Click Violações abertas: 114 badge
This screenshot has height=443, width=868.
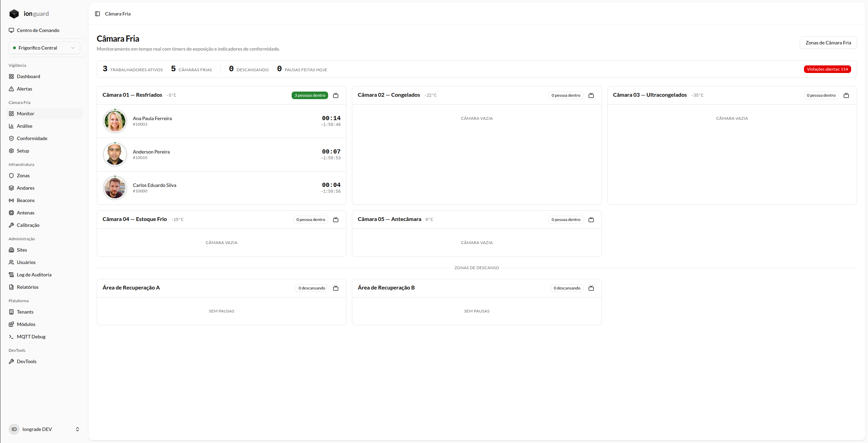pyautogui.click(x=827, y=69)
